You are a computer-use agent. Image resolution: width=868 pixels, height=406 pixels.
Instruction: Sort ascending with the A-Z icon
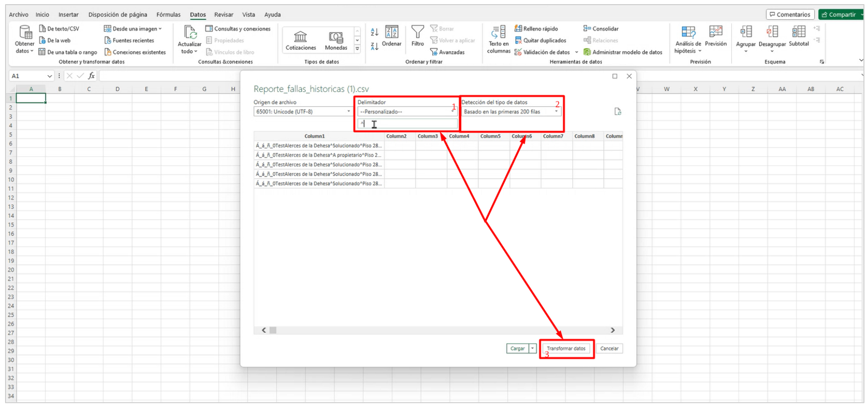[375, 32]
